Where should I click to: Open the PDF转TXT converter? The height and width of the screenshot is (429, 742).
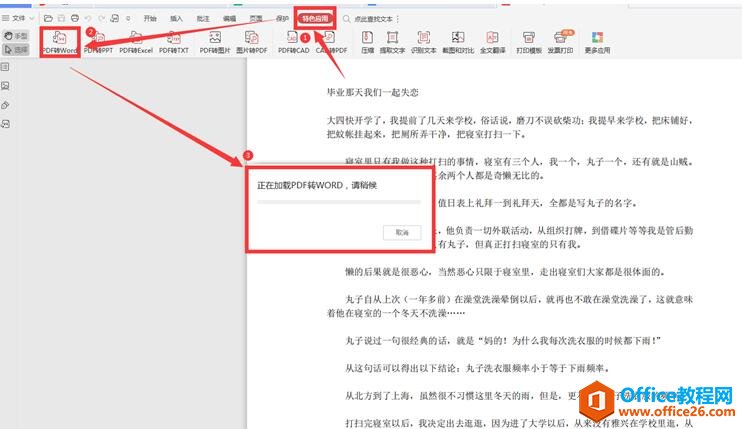click(x=174, y=42)
